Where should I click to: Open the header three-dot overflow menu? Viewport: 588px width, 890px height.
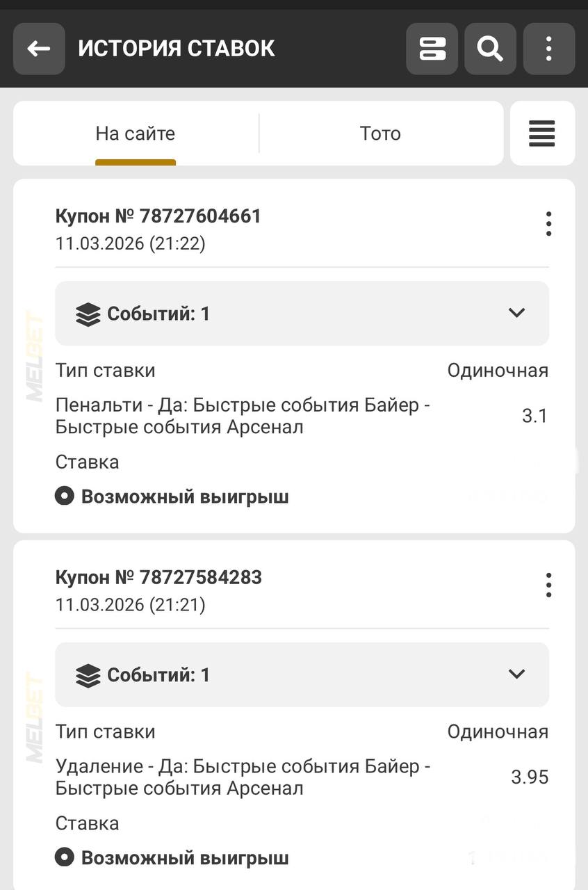[548, 49]
